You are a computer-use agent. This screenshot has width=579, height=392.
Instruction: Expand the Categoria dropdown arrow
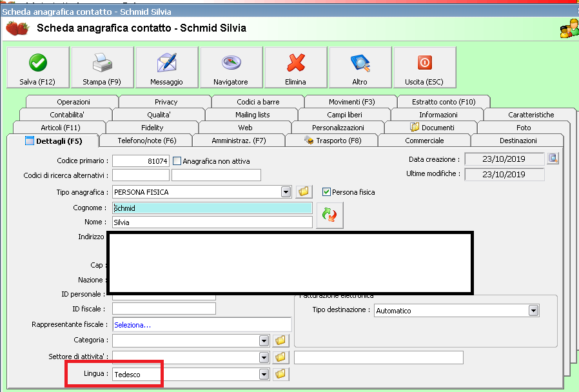[x=264, y=340]
